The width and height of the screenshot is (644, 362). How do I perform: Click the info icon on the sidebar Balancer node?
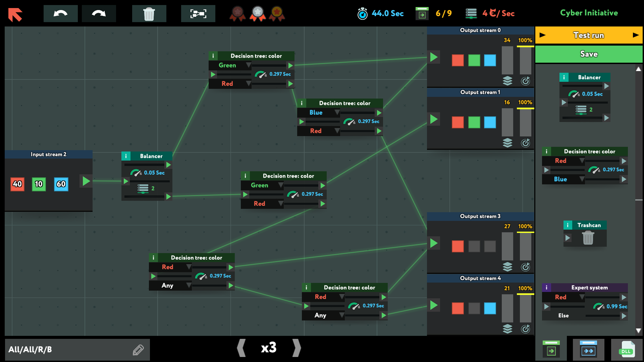coord(564,77)
